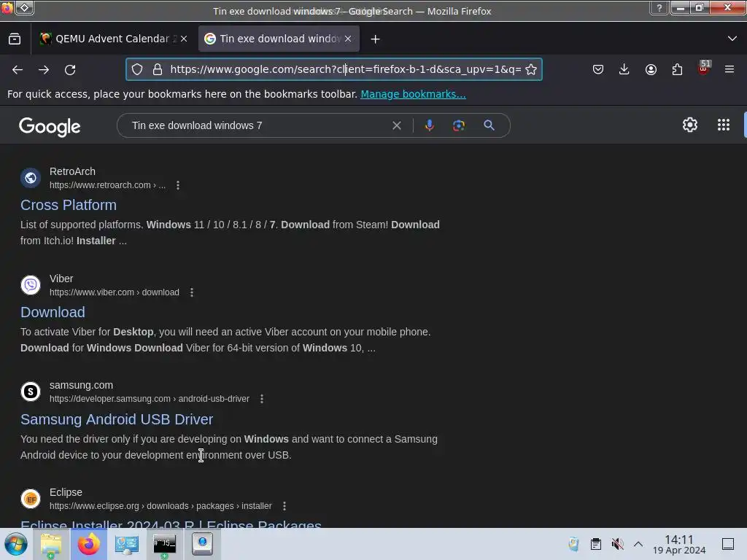Open more options for Samsung result
Image resolution: width=747 pixels, height=560 pixels.
262,399
